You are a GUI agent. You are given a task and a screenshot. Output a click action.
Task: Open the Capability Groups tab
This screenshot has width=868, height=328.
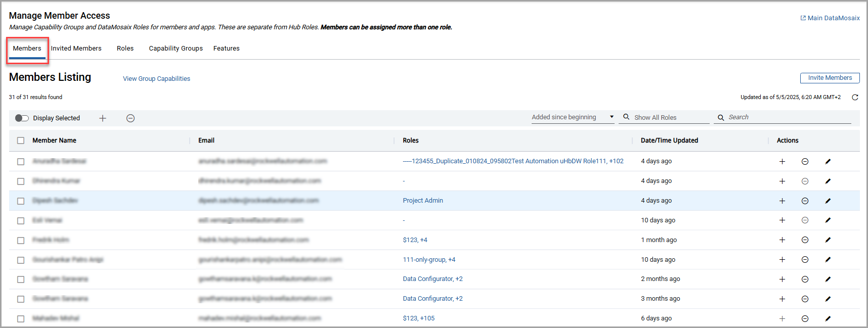pos(176,49)
